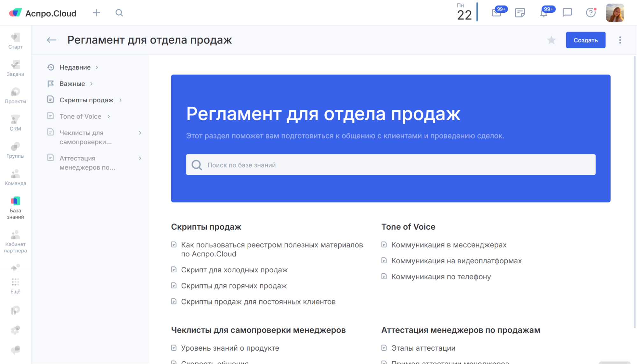
Task: Open Задачи in left sidebar
Action: tap(15, 68)
